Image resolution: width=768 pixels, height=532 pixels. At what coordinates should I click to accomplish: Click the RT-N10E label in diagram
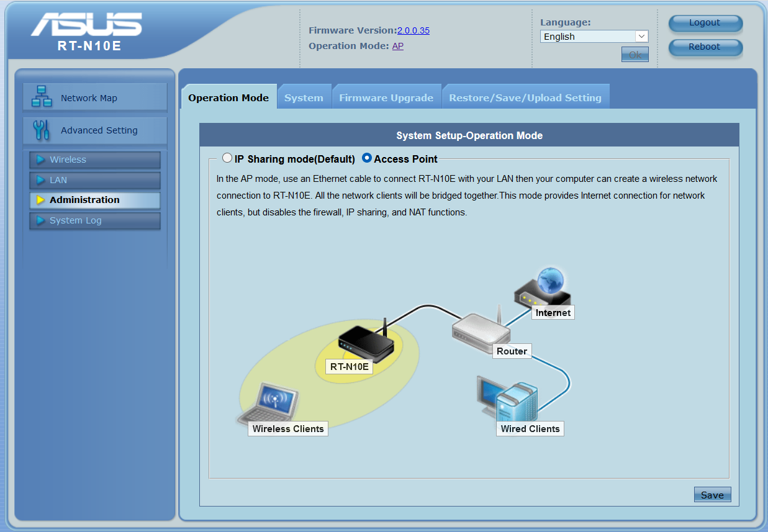pos(350,367)
